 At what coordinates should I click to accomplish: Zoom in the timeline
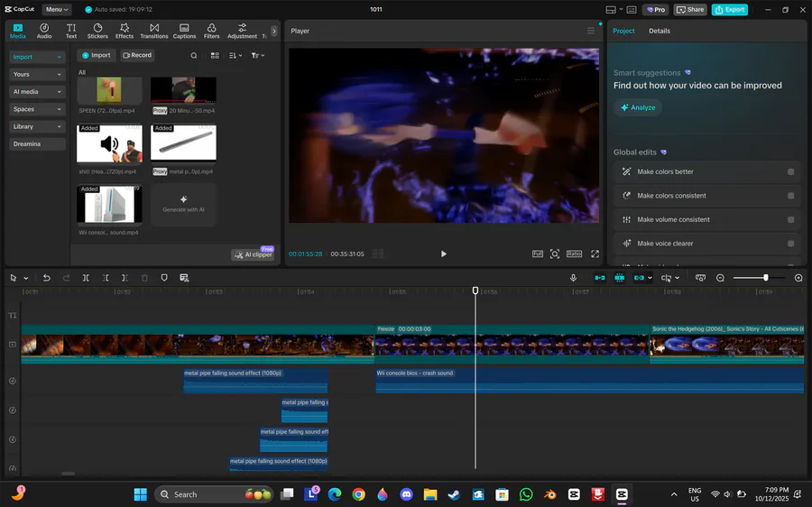tap(798, 278)
